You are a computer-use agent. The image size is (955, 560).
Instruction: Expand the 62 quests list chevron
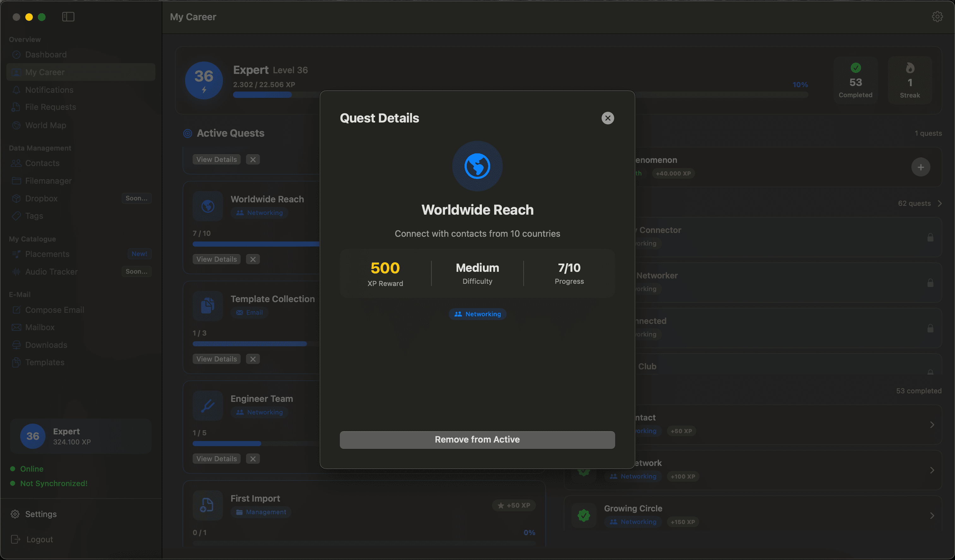[940, 203]
